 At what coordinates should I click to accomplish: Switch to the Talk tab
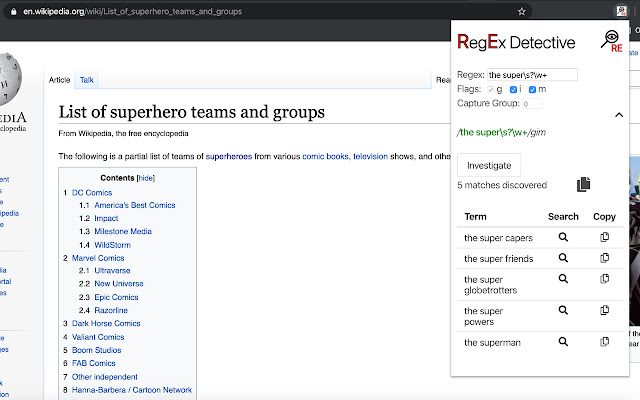click(87, 79)
